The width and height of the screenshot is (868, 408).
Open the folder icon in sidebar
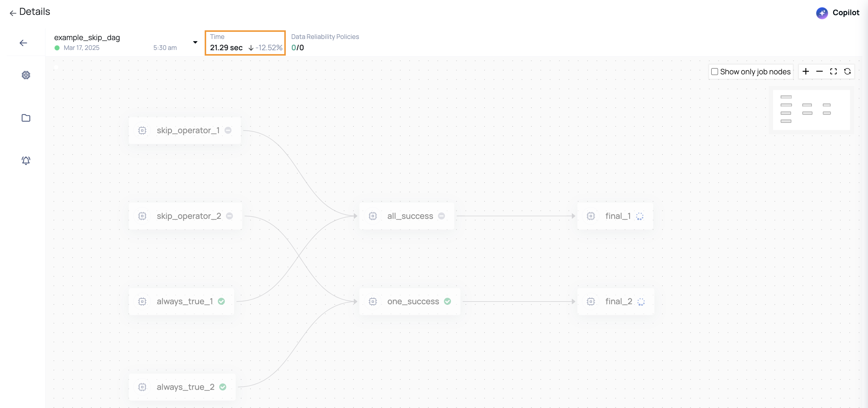[x=26, y=118]
